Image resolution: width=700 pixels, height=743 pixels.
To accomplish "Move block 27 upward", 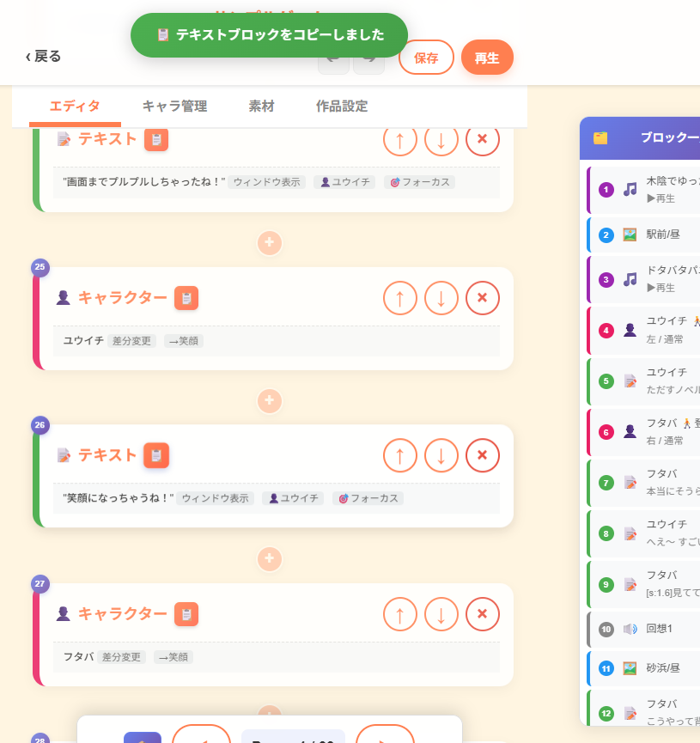I will tap(400, 614).
